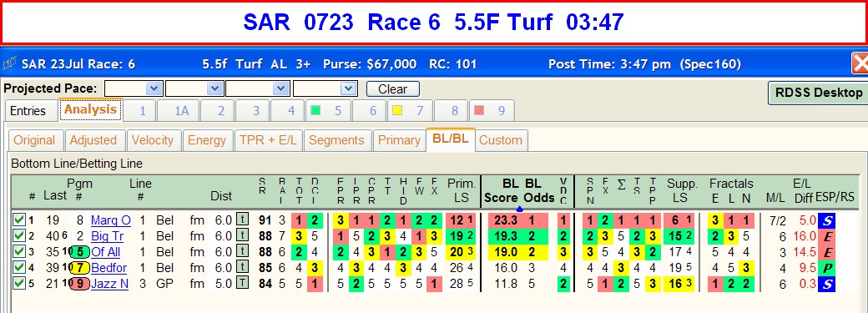Select the Analysis tab
The height and width of the screenshot is (313, 868).
(90, 109)
